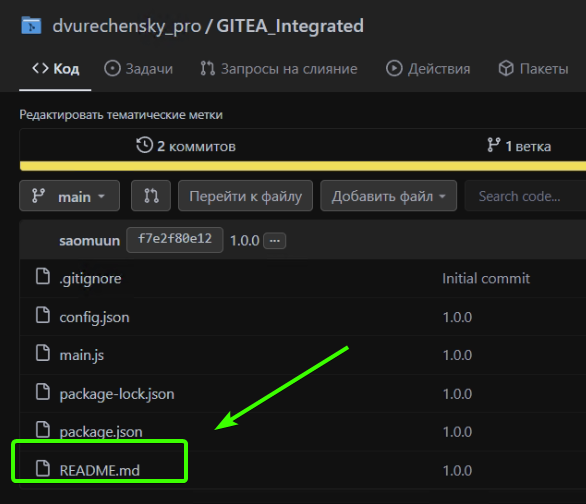
Task: Open the Добавить файл dropdown
Action: (388, 196)
